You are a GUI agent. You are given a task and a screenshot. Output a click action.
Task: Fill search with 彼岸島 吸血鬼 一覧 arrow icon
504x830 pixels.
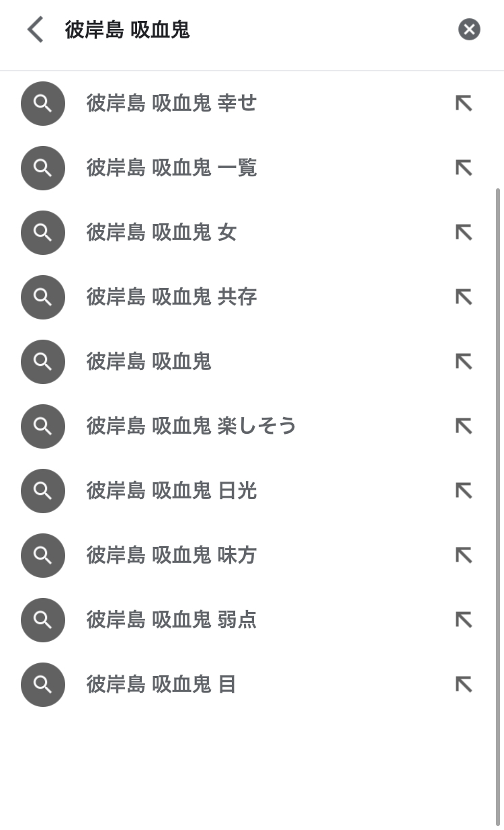464,168
